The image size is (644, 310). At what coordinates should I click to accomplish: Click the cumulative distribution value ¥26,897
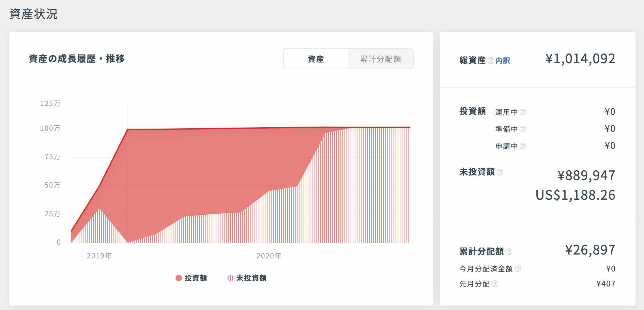[590, 250]
